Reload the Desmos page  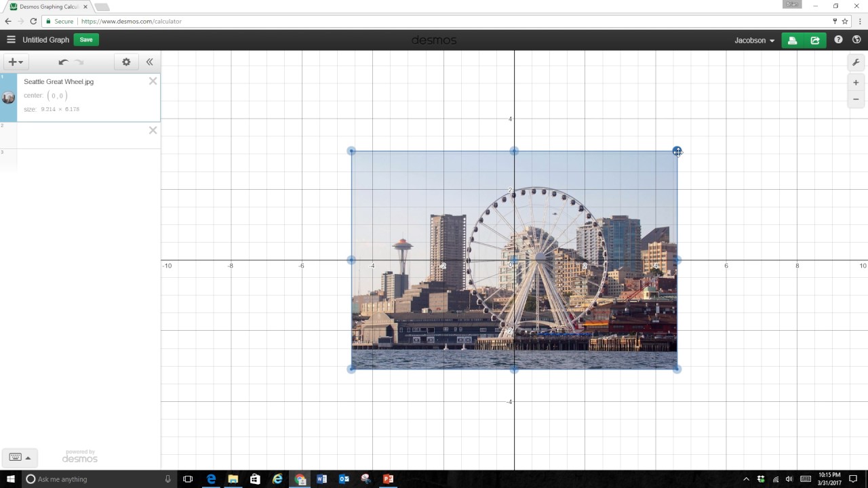[x=33, y=21]
